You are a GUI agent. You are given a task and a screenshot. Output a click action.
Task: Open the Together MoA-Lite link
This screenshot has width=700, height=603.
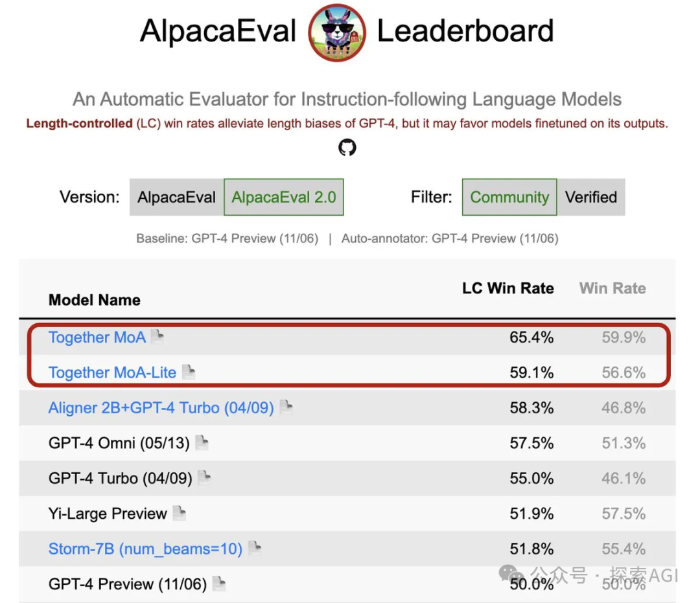113,372
